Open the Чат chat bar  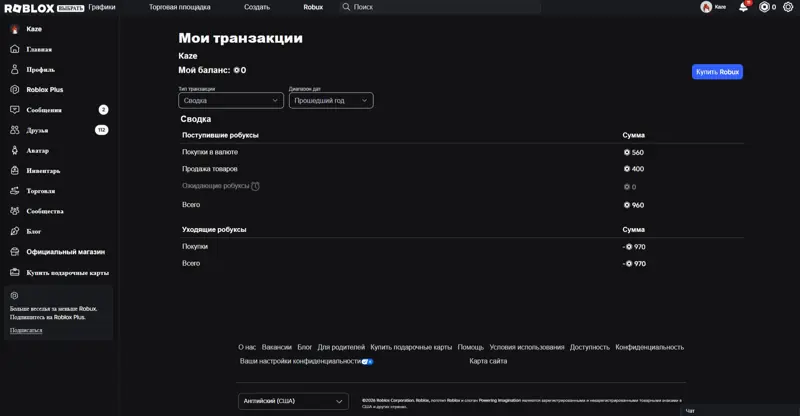pos(740,411)
